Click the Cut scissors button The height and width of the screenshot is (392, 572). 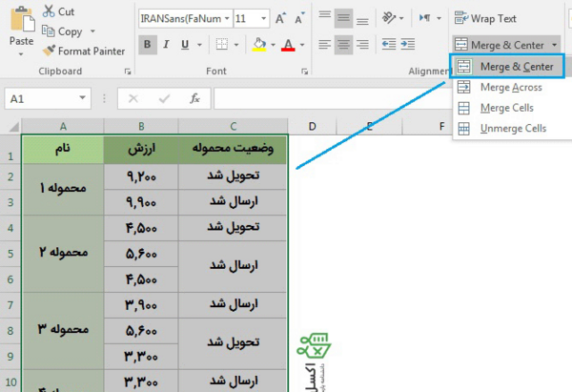58,11
